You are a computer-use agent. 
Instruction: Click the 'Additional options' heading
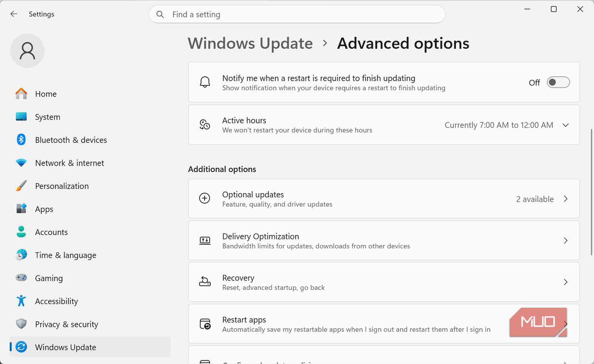pos(222,169)
